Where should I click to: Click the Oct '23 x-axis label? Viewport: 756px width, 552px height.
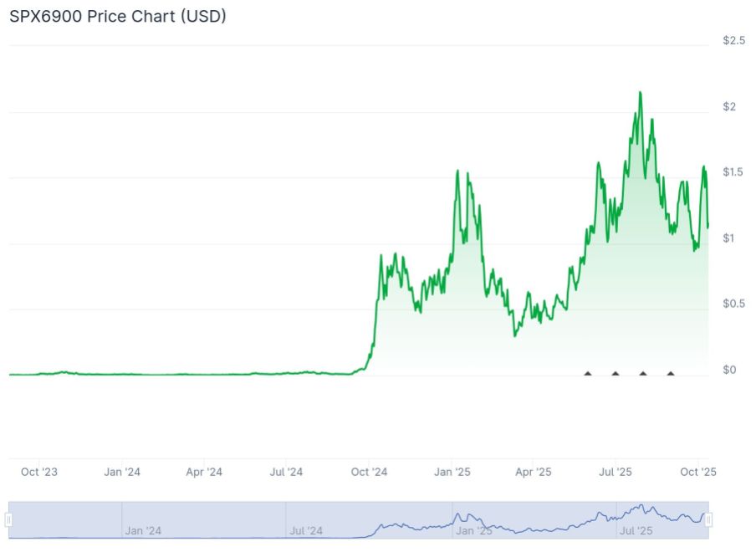[39, 473]
